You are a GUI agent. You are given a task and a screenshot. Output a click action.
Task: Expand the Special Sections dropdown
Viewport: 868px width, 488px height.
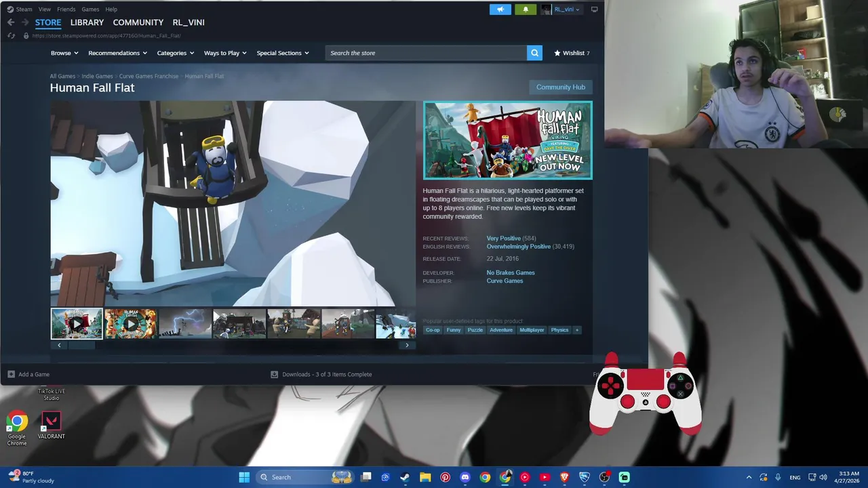[x=283, y=53]
